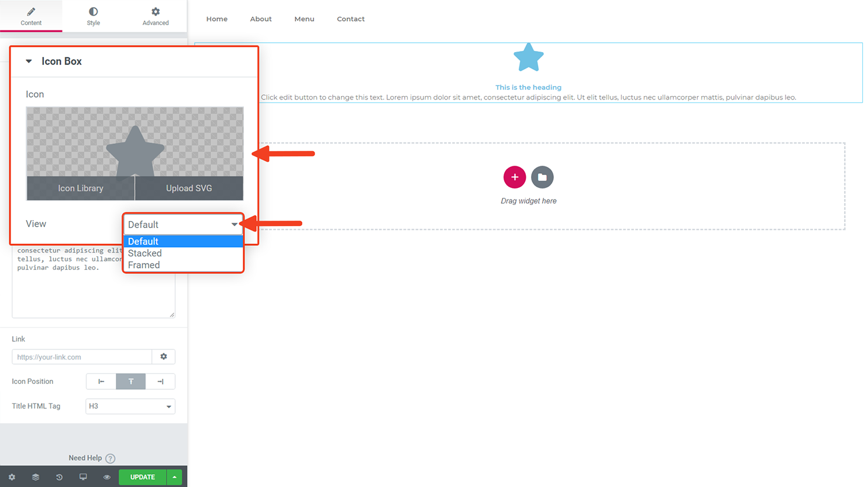The image size is (868, 487).
Task: Switch responsive mode using monitor icon
Action: 83,477
